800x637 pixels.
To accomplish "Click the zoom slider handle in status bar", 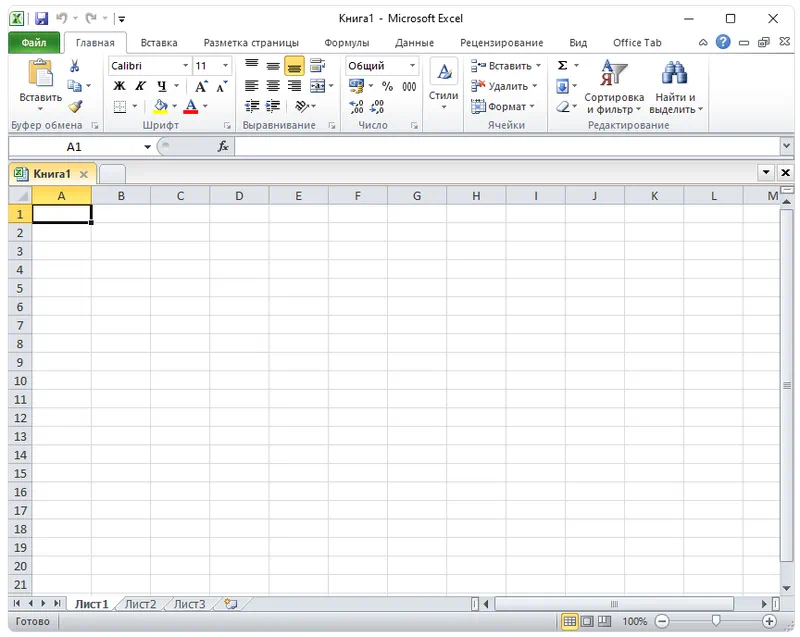I will tap(716, 621).
